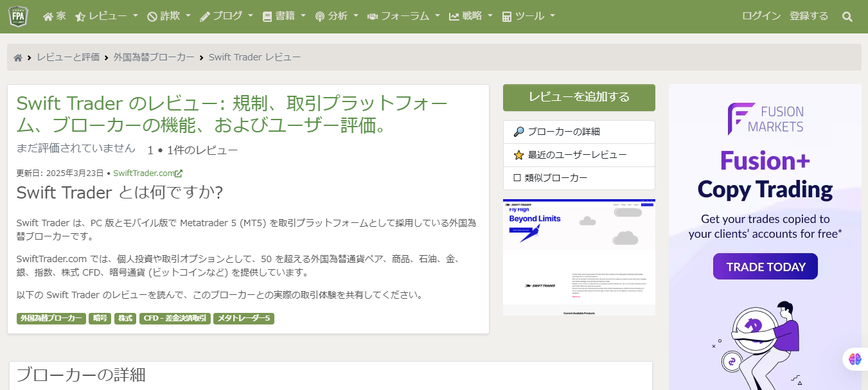The height and width of the screenshot is (390, 868).
Task: Click the FPA shield logo
Action: point(19,16)
